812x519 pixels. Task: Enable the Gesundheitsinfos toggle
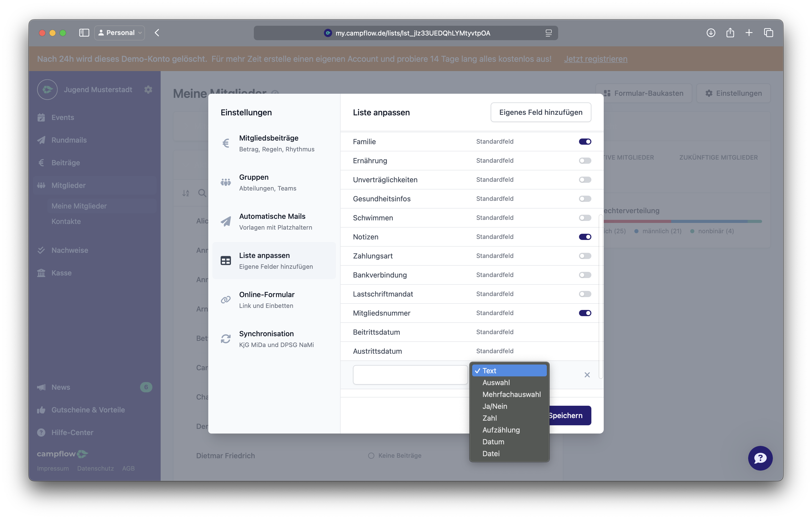point(585,199)
